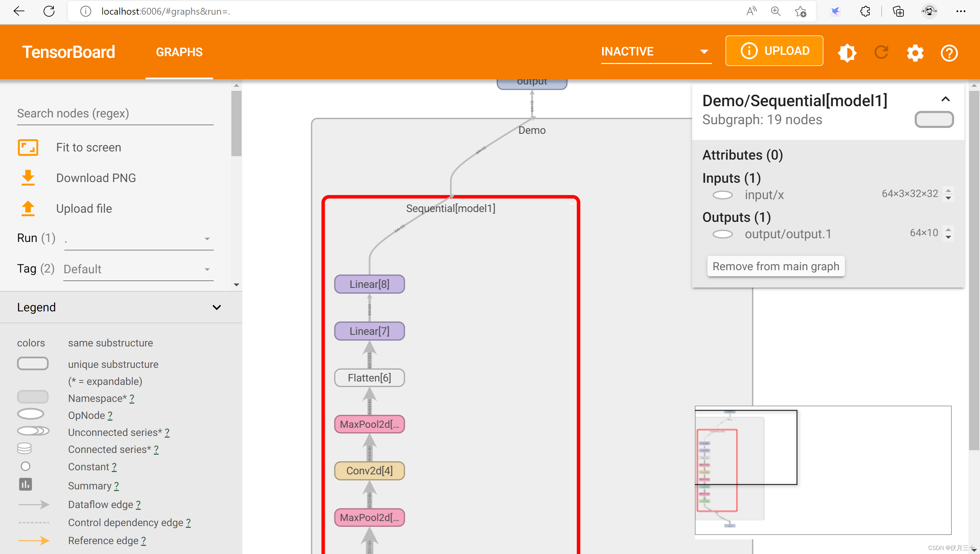Click Remove from main graph button

[775, 266]
